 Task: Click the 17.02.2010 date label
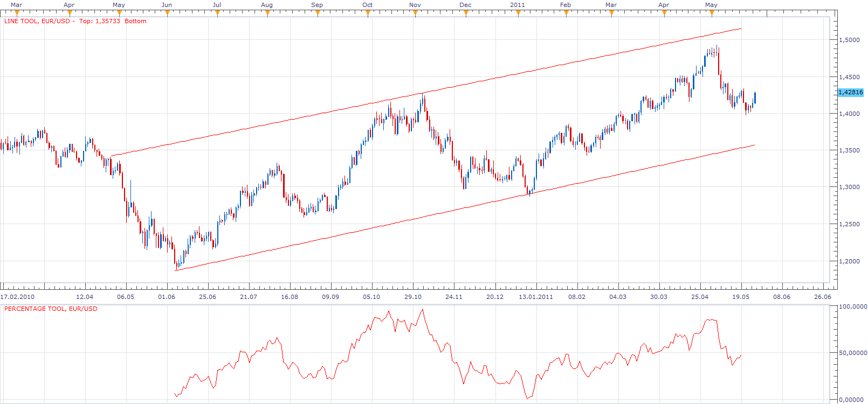tap(17, 297)
